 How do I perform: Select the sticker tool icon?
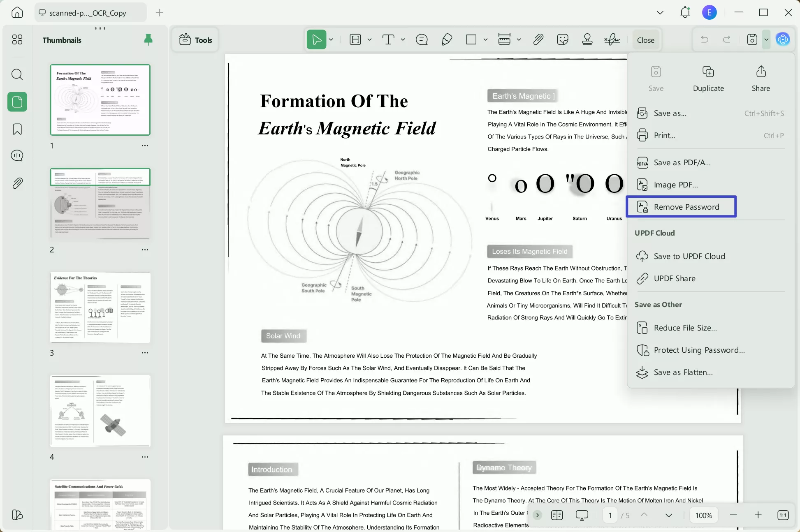pyautogui.click(x=562, y=39)
